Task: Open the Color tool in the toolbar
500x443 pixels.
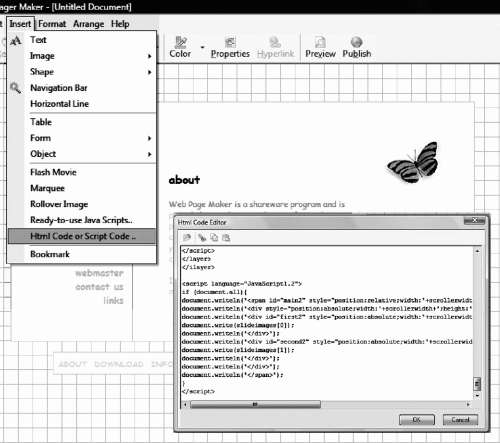Action: (x=180, y=47)
